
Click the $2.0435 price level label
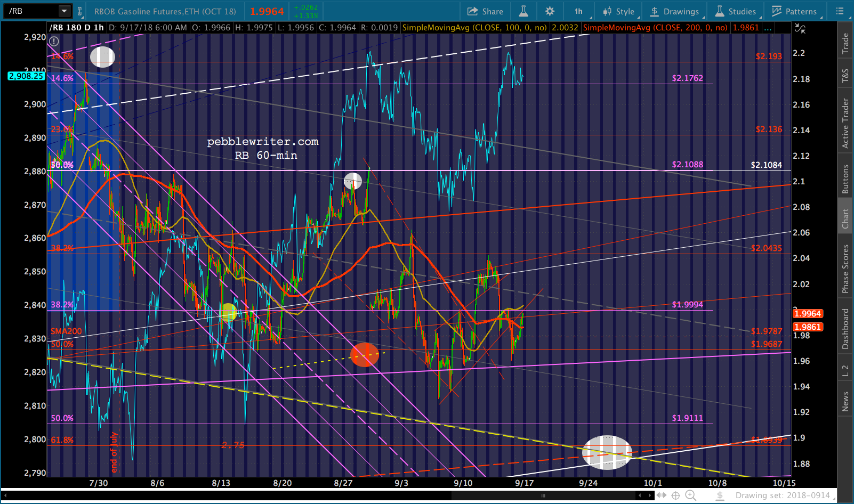tap(766, 248)
